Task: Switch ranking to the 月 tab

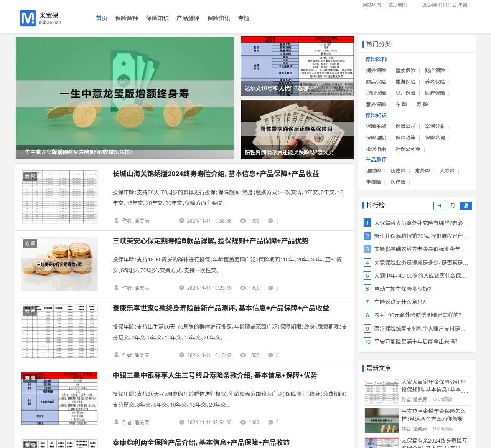Action: click(453, 206)
